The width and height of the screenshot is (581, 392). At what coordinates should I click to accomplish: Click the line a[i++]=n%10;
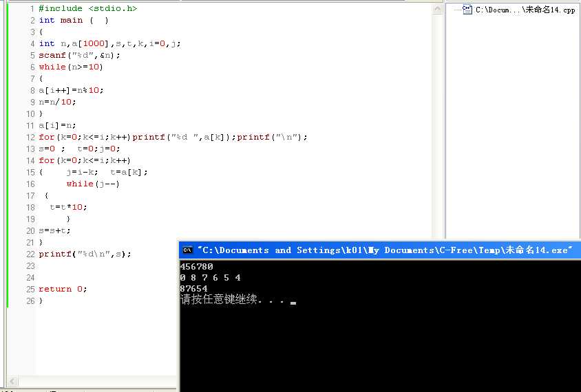71,90
